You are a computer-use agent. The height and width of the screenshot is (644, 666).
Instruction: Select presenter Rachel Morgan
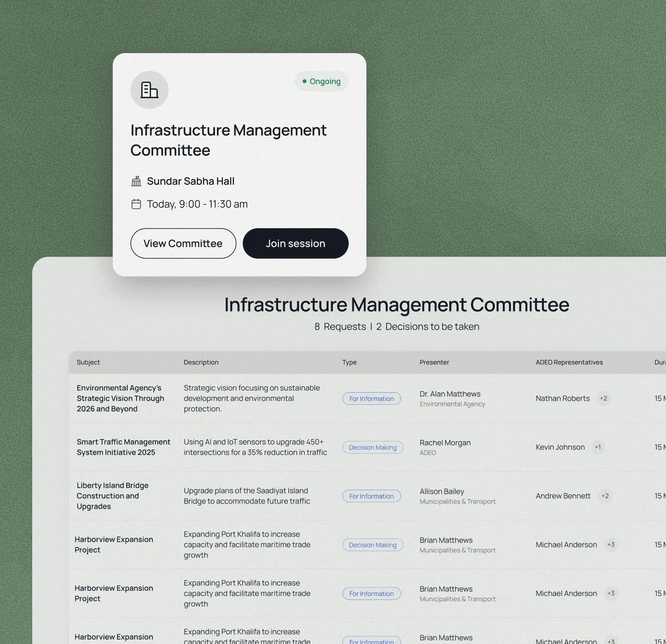pyautogui.click(x=445, y=443)
